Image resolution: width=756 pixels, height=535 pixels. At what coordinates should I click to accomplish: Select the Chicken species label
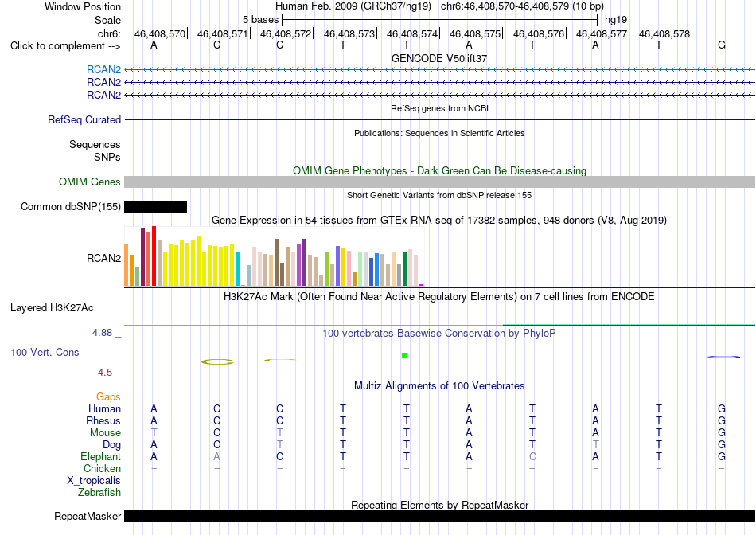(x=102, y=468)
